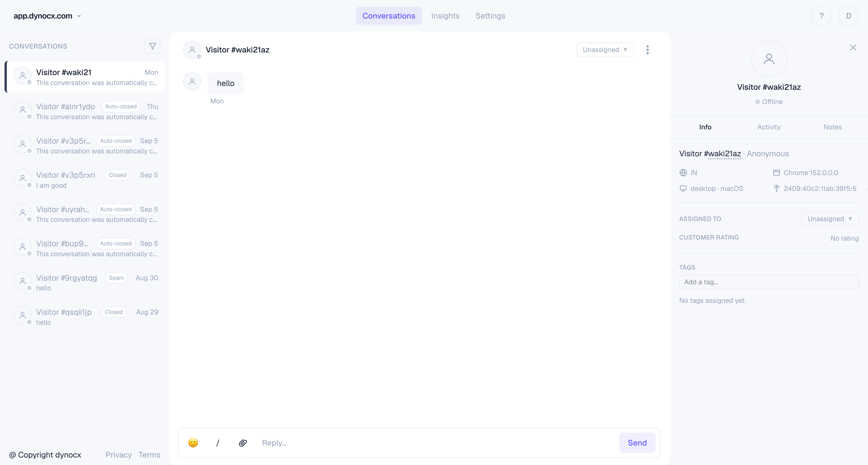Open the Insights tab
The width and height of the screenshot is (868, 465).
coord(445,16)
